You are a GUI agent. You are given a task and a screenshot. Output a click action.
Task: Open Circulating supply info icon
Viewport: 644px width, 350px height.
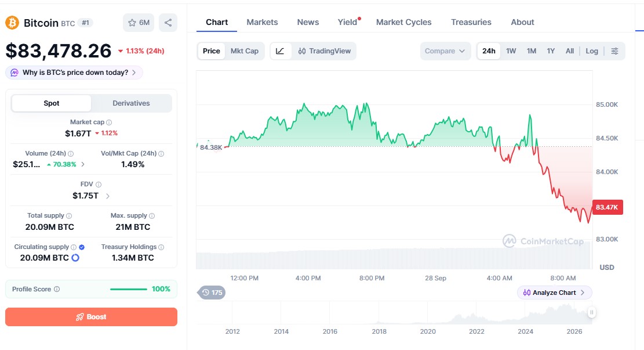[74, 247]
